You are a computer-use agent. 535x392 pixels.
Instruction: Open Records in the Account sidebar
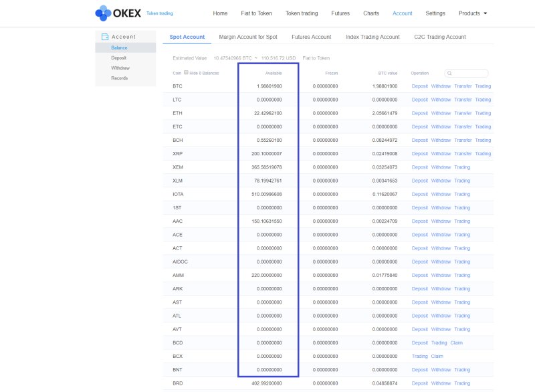click(x=120, y=78)
